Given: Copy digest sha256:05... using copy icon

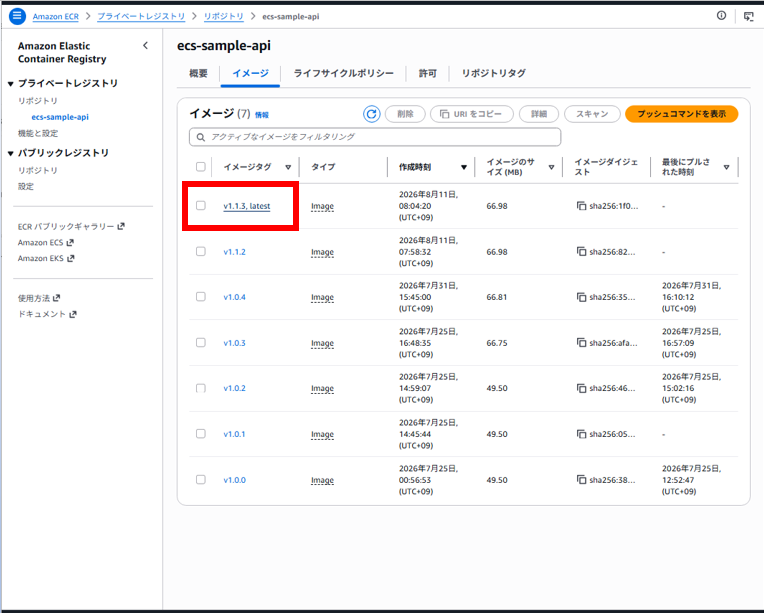Looking at the screenshot, I should point(581,434).
